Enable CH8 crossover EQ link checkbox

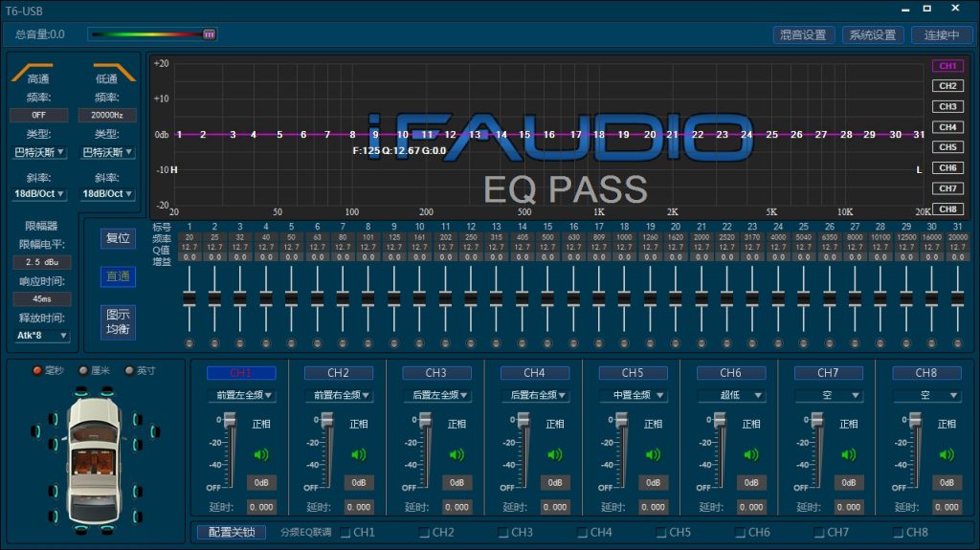898,533
